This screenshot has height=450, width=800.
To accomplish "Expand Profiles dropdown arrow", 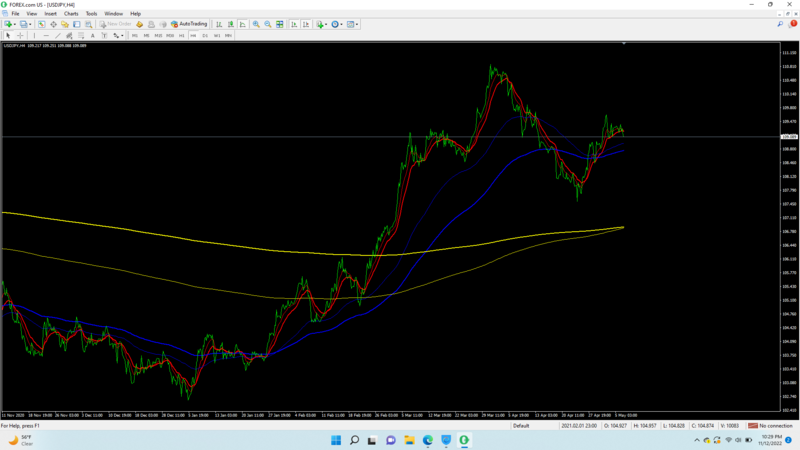I will point(30,24).
